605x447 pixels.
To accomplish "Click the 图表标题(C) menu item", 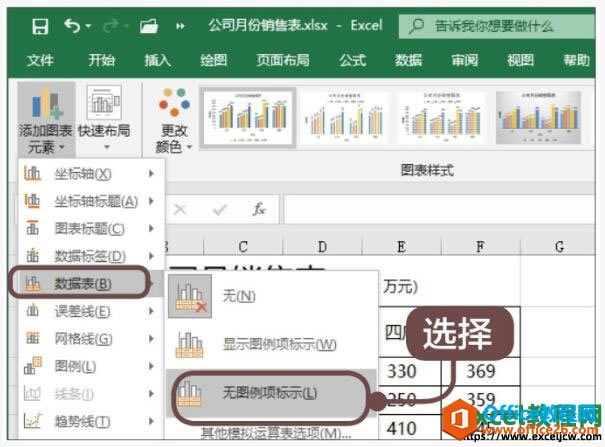I will [x=92, y=229].
